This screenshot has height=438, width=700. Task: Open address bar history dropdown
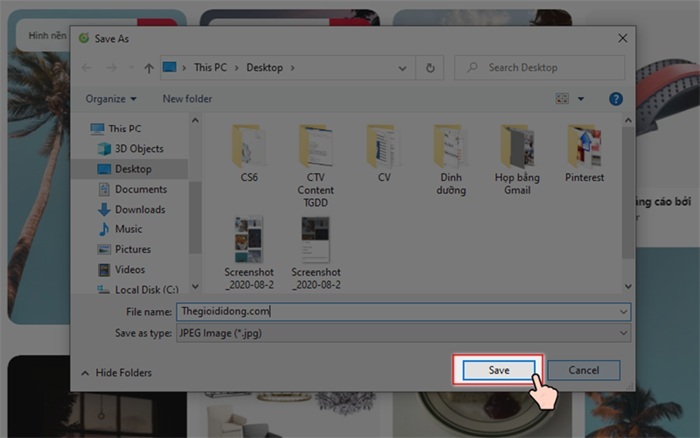[402, 68]
